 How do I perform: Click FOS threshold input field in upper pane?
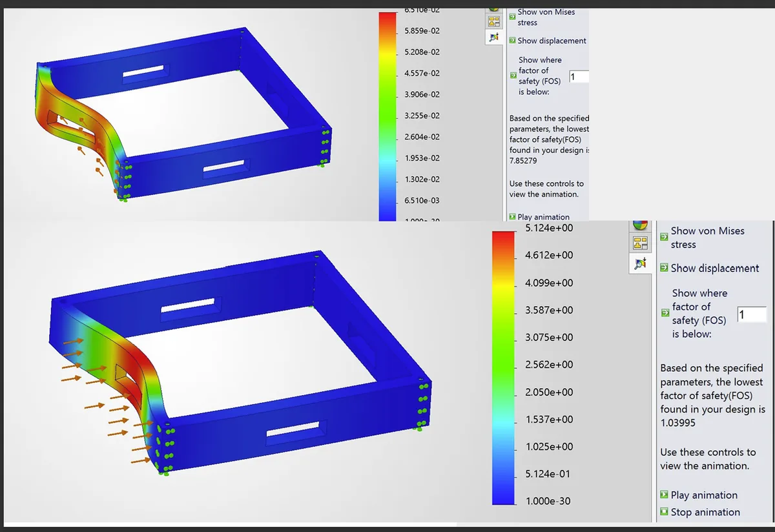[579, 77]
